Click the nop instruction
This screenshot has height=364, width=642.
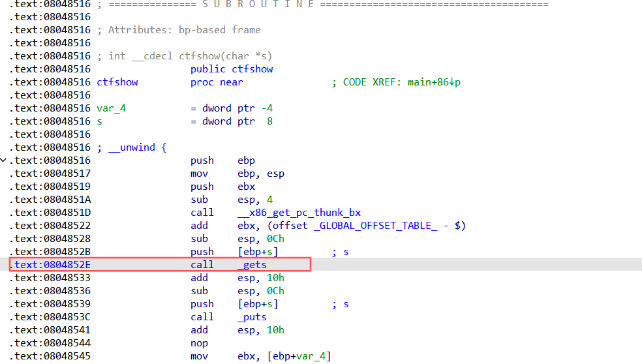pyautogui.click(x=199, y=343)
